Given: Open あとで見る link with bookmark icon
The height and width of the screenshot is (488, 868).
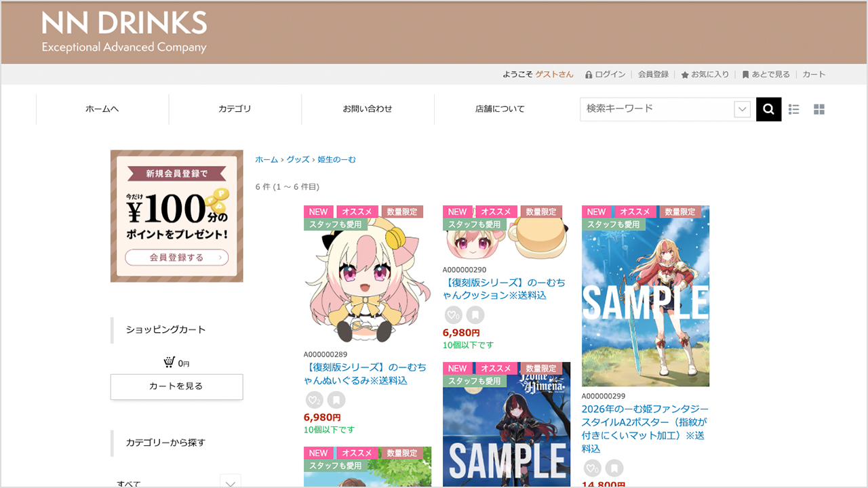Looking at the screenshot, I should click(766, 75).
